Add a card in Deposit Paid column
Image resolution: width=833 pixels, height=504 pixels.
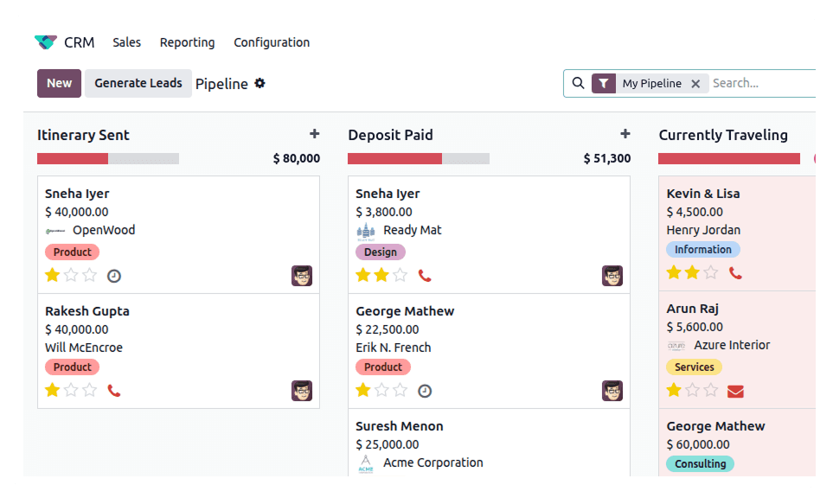(x=625, y=134)
